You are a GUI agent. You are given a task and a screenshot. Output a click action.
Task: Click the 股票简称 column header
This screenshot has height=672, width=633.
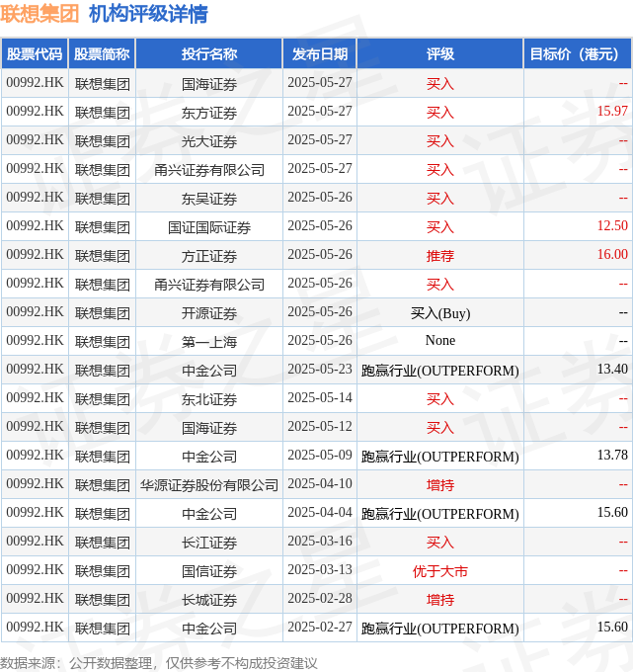coord(102,54)
